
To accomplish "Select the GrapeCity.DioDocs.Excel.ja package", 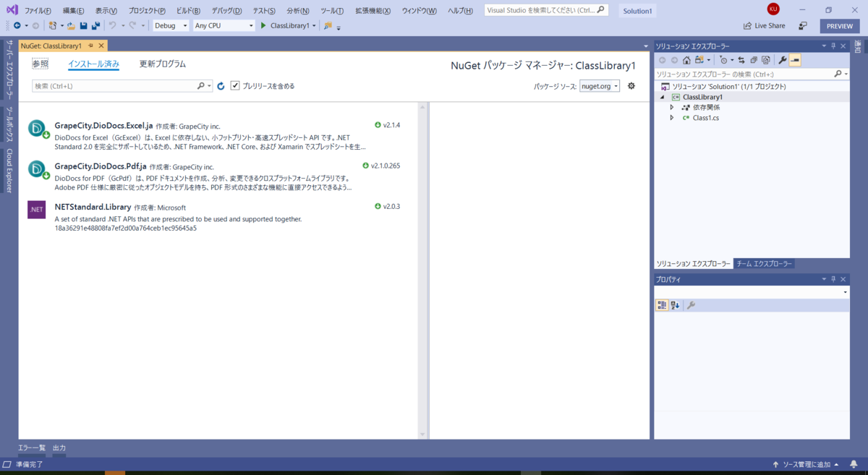I will 217,136.
